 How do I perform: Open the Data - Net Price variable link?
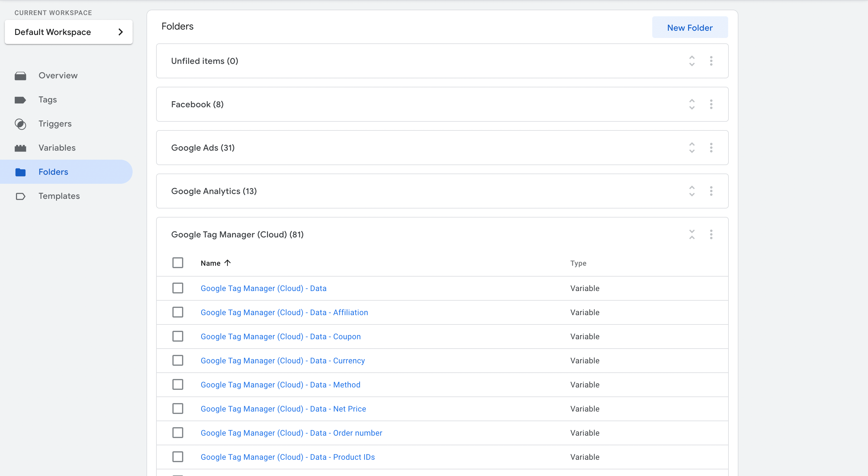(x=283, y=409)
